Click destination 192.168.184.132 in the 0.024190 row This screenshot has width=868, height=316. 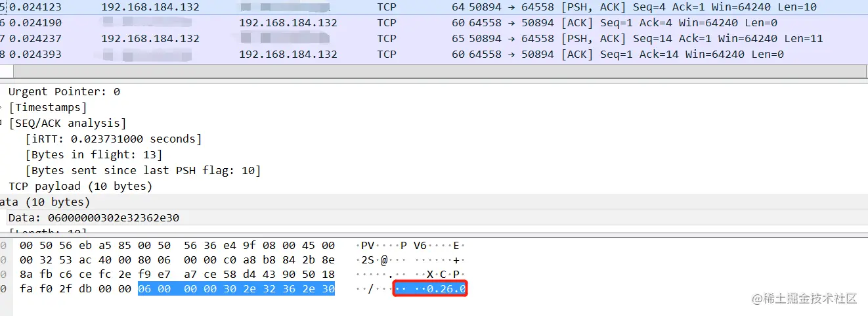pos(288,23)
